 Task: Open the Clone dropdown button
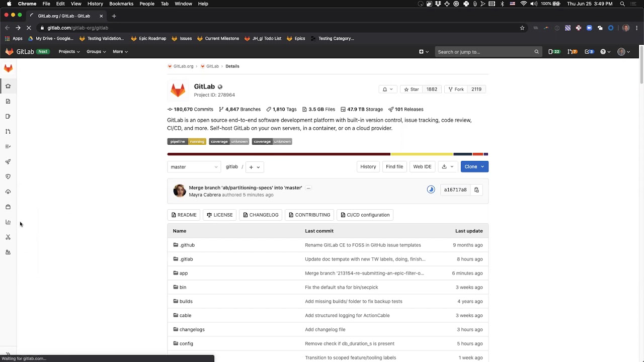(x=474, y=166)
